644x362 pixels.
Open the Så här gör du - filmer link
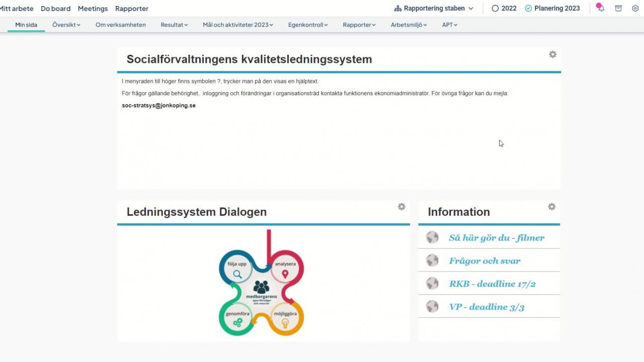(x=497, y=237)
